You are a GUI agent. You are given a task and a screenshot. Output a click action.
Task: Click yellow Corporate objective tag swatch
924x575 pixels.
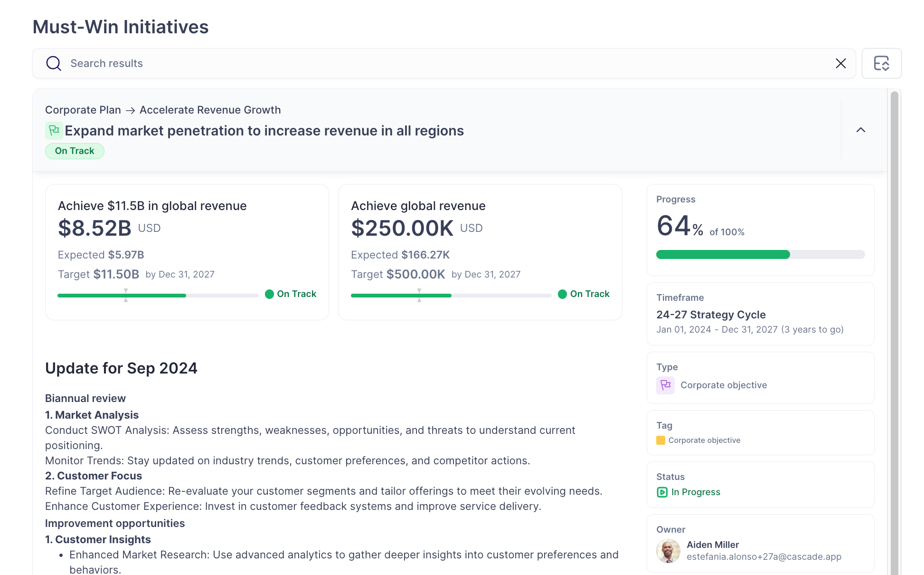click(x=660, y=440)
